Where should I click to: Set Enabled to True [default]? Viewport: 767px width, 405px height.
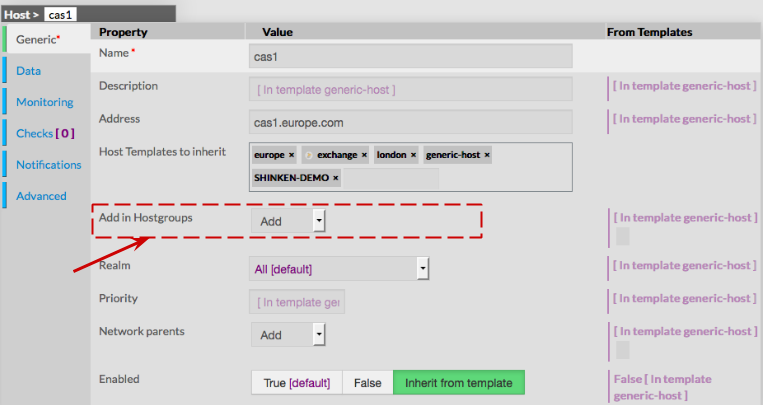click(296, 383)
